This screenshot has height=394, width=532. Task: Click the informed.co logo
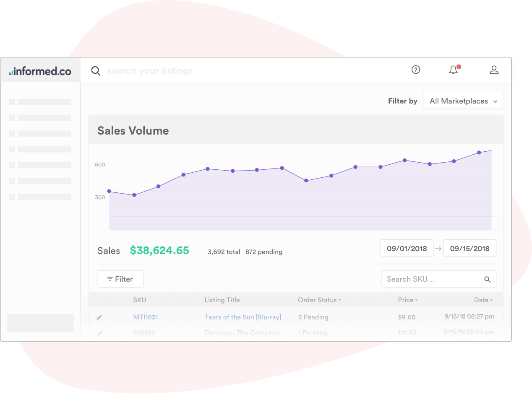click(40, 71)
